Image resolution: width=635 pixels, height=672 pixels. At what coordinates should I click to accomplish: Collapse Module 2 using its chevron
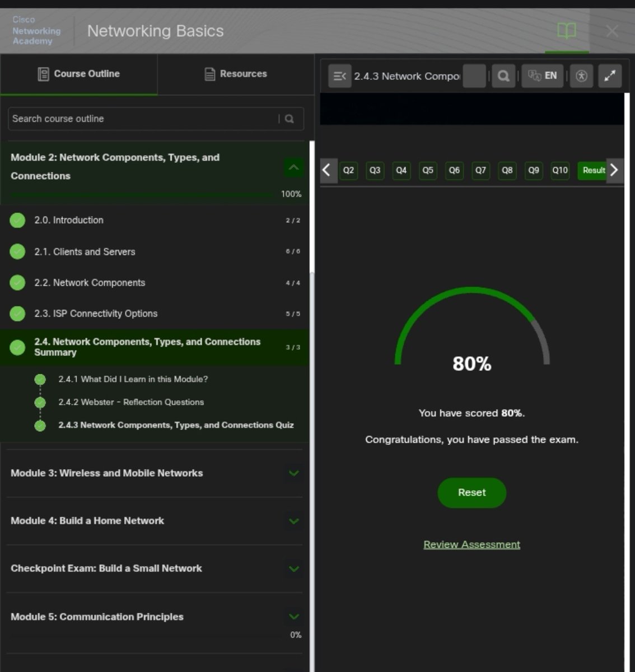click(293, 167)
